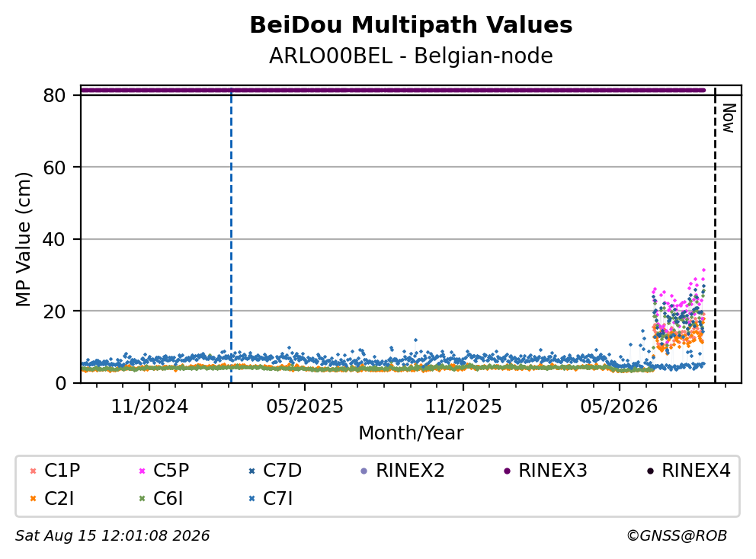This screenshot has width=756, height=559.
Task: Click the C1P salmon legend marker
Action: [34, 471]
